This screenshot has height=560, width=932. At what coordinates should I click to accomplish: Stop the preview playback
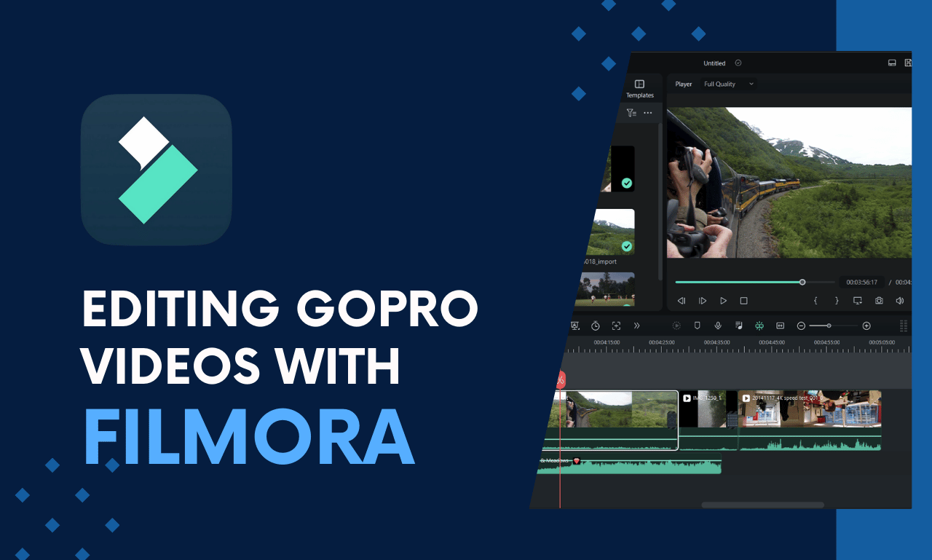[743, 301]
